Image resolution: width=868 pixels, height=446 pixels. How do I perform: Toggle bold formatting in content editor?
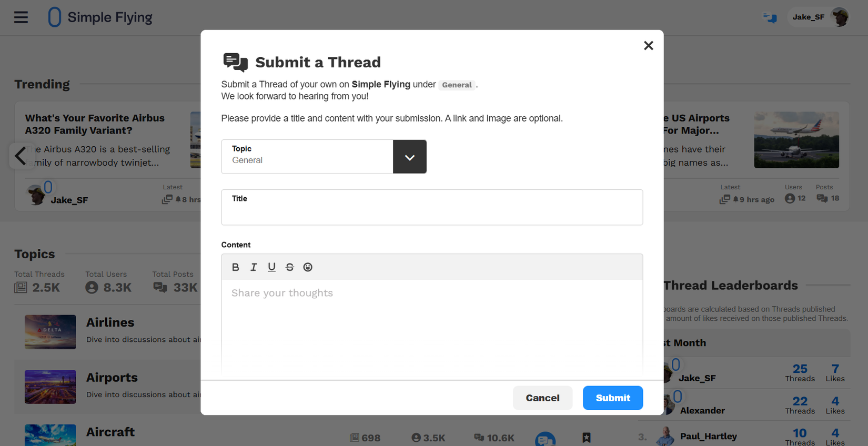pos(235,267)
